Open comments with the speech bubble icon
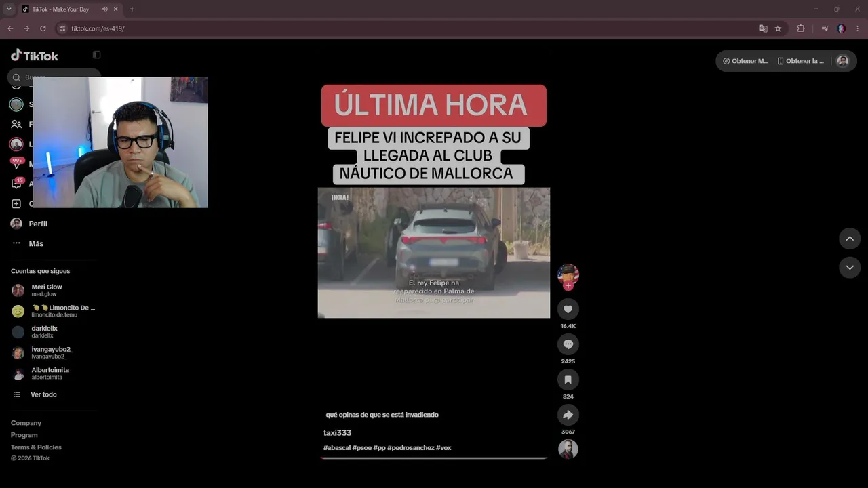868x488 pixels. tap(568, 344)
